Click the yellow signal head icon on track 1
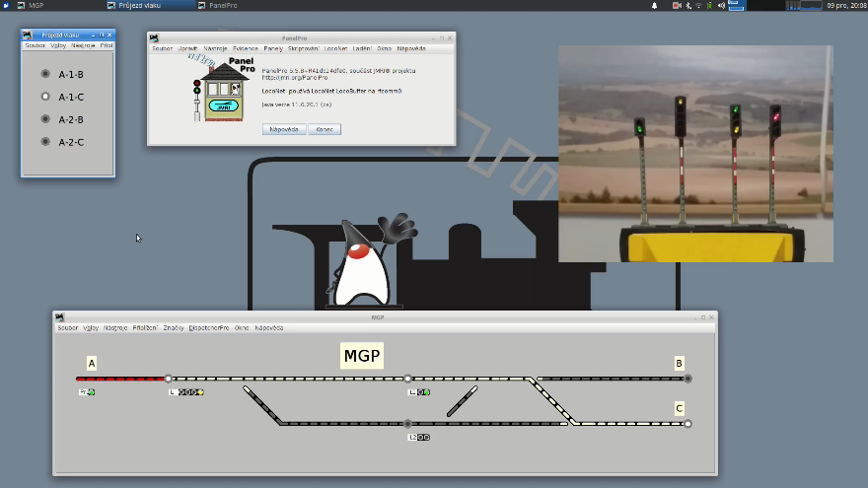Image resolution: width=868 pixels, height=488 pixels. pyautogui.click(x=198, y=392)
